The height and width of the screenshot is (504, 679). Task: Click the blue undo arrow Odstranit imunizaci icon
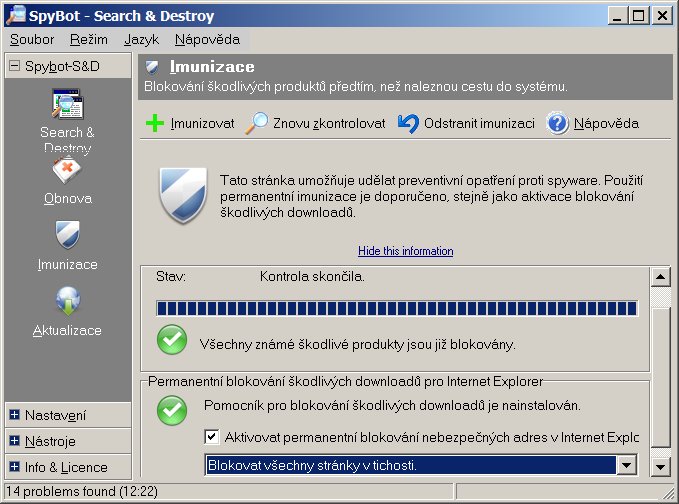(408, 123)
